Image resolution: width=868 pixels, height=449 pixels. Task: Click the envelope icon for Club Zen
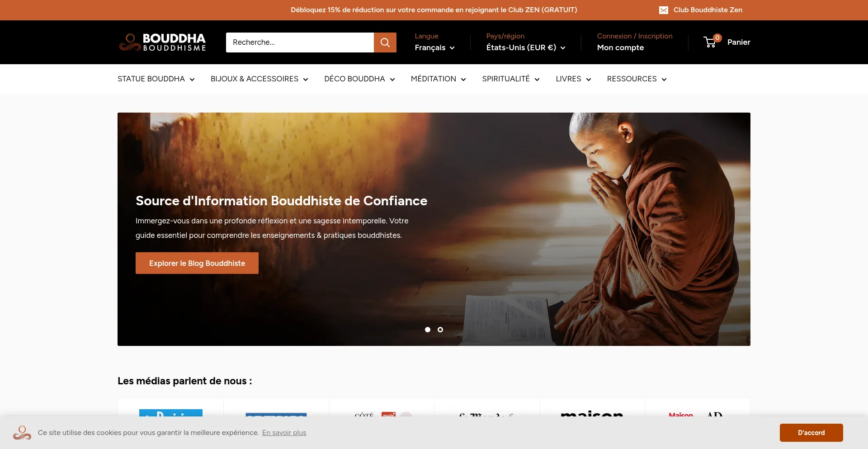[x=664, y=10]
